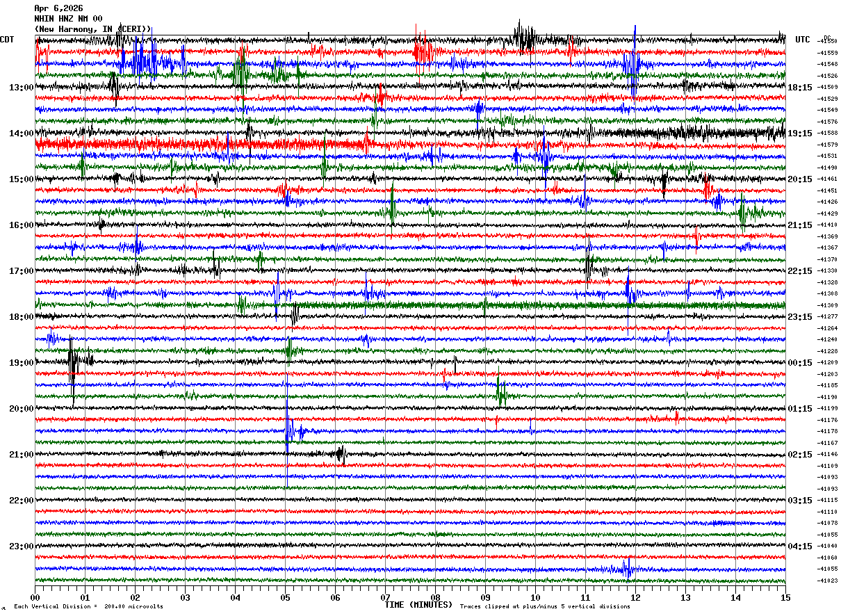
Task: Click the "11" minute tick label
Action: coord(585,598)
